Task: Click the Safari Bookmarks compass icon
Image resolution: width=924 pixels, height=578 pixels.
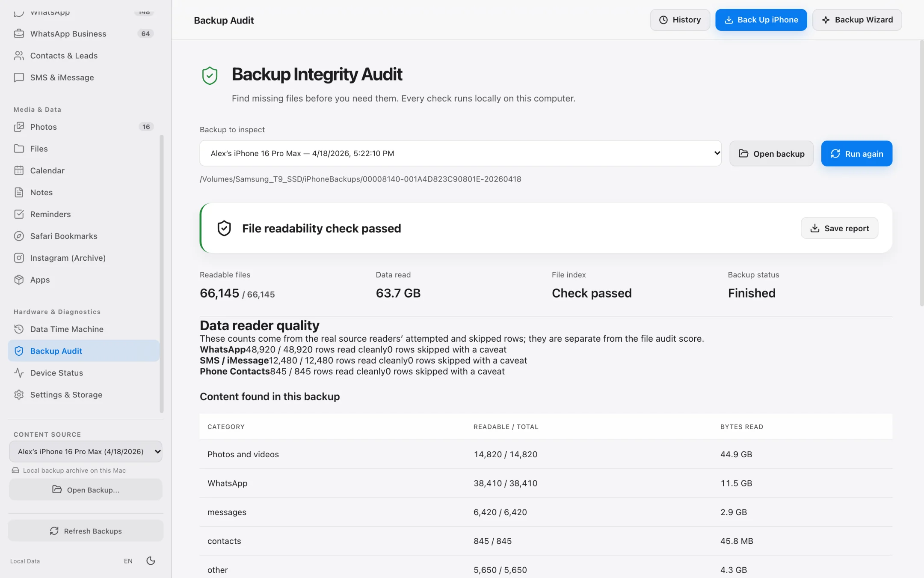Action: point(19,235)
